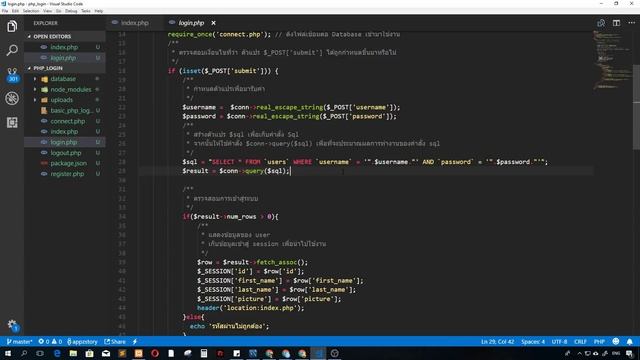This screenshot has width=640, height=360.
Task: Open the Debug view in activity bar
Action: pos(12,98)
